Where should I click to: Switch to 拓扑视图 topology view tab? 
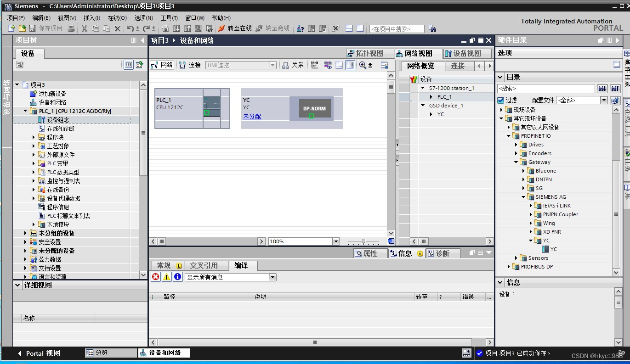pyautogui.click(x=370, y=54)
